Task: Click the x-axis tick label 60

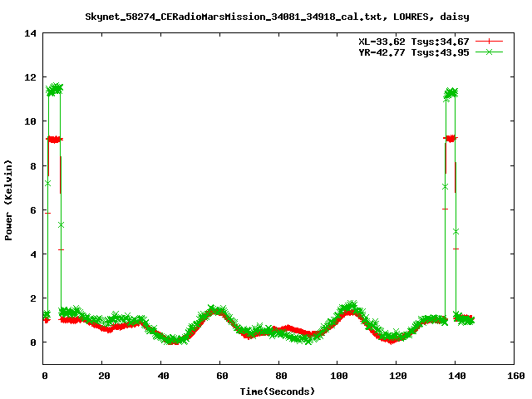Action: coord(222,376)
